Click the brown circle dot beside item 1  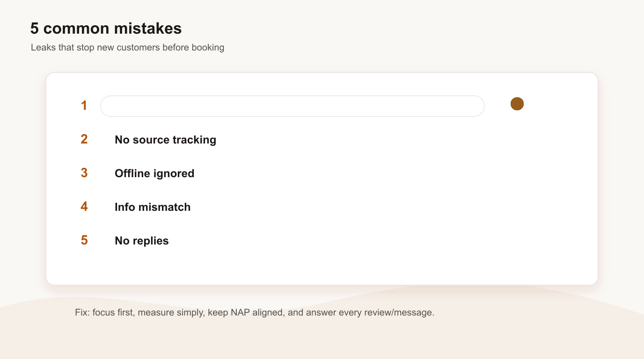pyautogui.click(x=517, y=104)
